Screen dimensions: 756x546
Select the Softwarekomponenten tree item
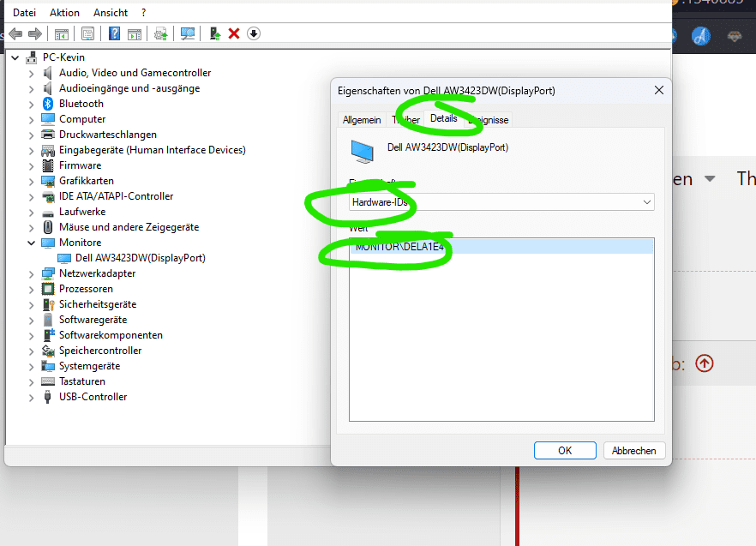click(111, 335)
